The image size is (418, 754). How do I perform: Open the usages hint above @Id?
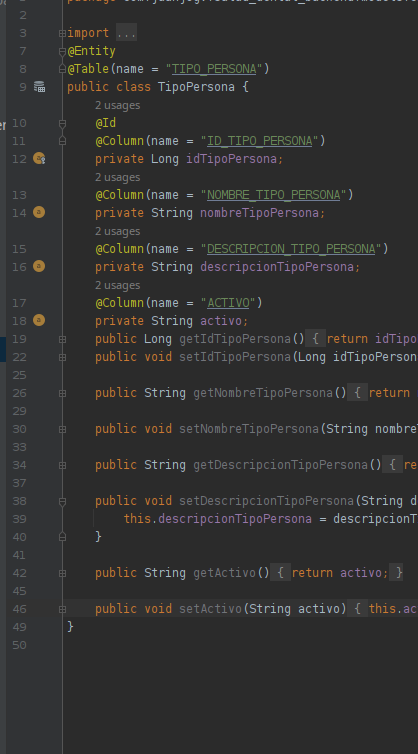[117, 105]
